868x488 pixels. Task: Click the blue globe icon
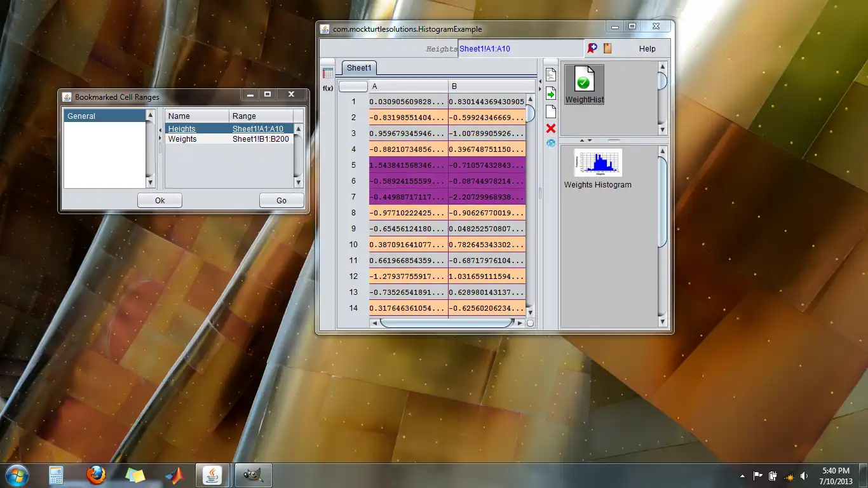pyautogui.click(x=551, y=144)
